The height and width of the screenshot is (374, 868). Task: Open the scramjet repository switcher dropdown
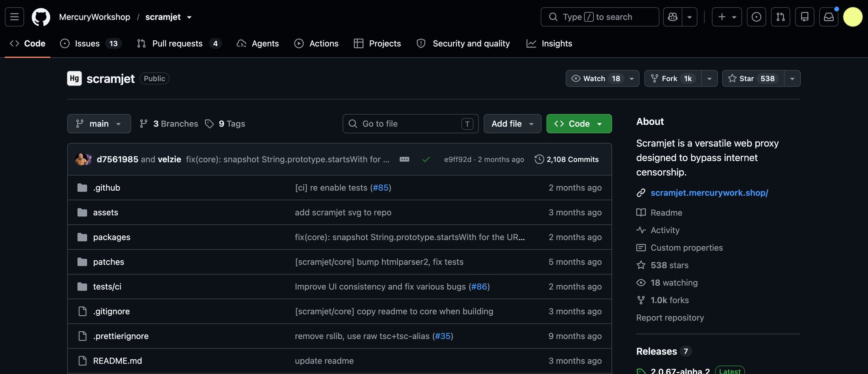(x=189, y=17)
